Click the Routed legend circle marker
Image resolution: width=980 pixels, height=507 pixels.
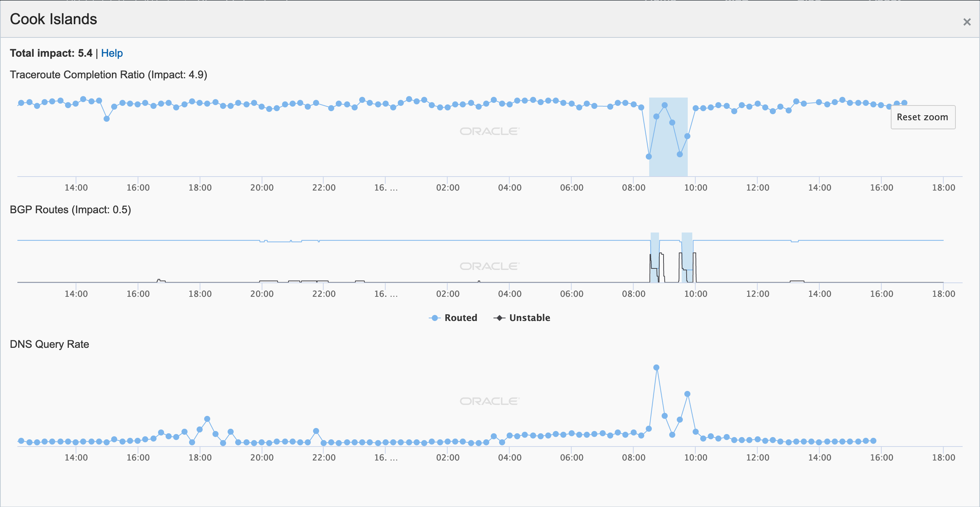[x=434, y=318]
